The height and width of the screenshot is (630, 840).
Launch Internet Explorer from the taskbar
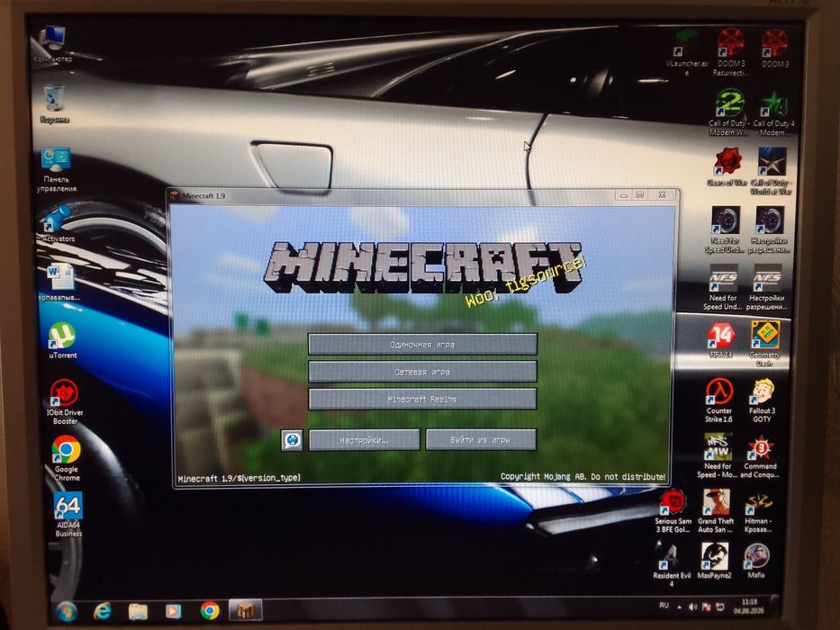click(102, 611)
